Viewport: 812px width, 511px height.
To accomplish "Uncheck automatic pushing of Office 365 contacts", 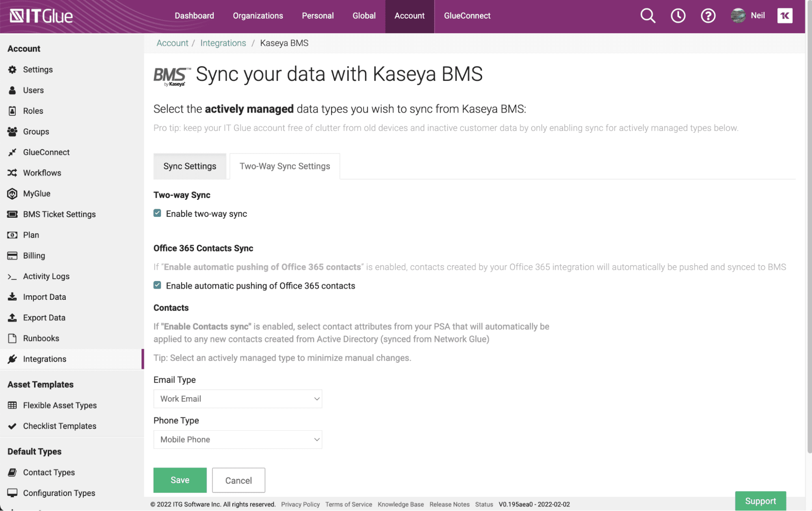I will click(157, 285).
